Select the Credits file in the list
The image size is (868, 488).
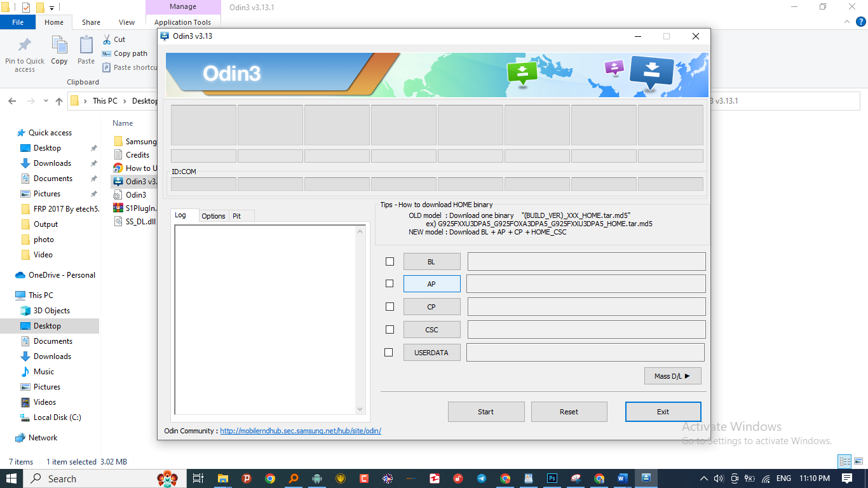click(137, 154)
